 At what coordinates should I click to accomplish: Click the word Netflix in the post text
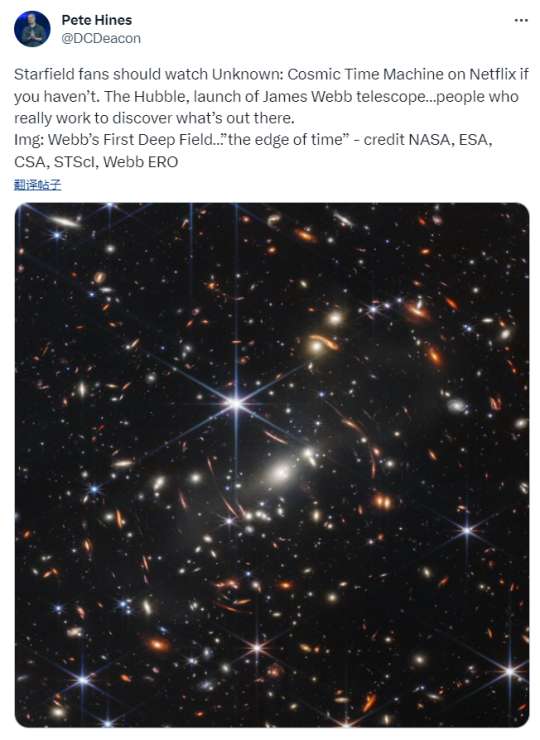pyautogui.click(x=492, y=74)
